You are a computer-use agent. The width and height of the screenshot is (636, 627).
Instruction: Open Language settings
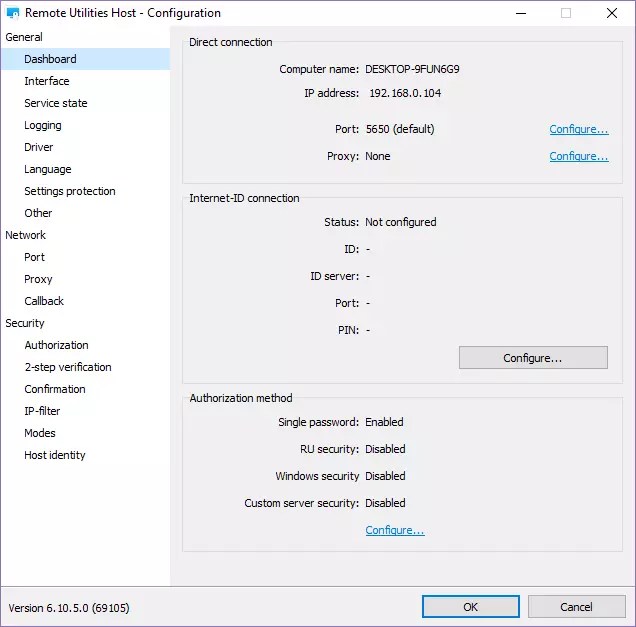[x=47, y=169]
